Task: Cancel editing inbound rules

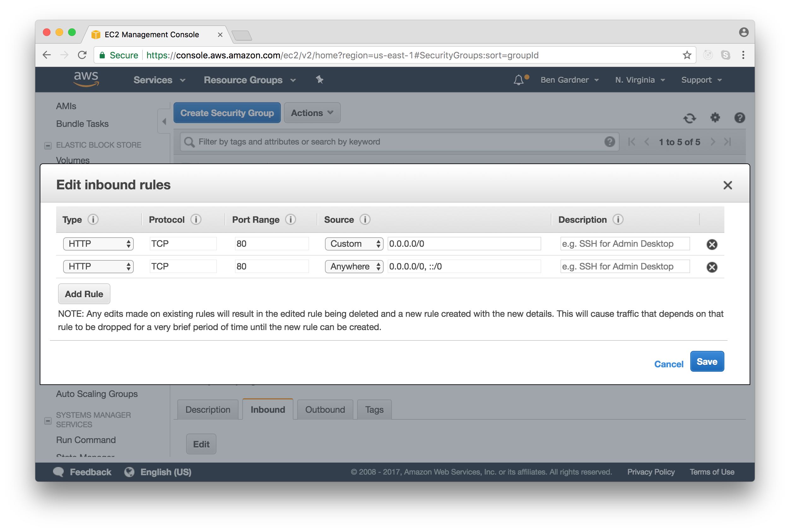Action: (x=668, y=364)
